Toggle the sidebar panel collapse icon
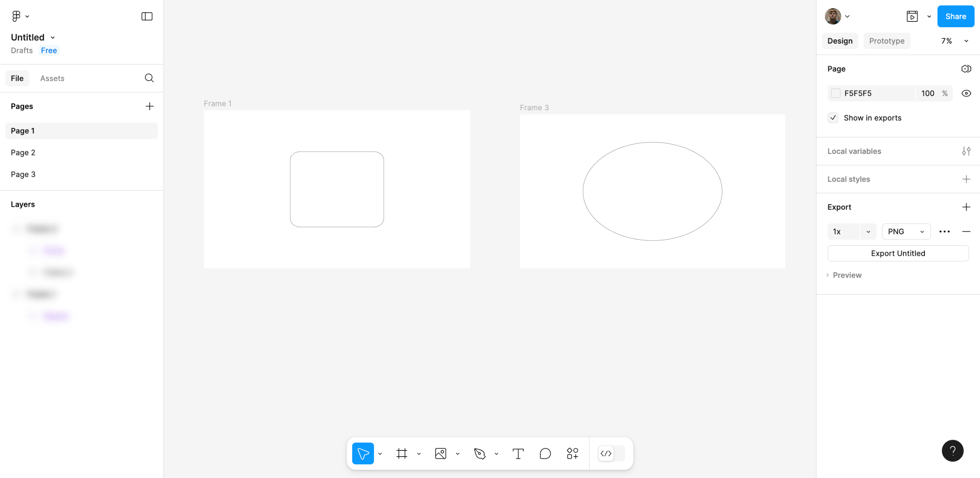This screenshot has height=478, width=980. (x=147, y=16)
